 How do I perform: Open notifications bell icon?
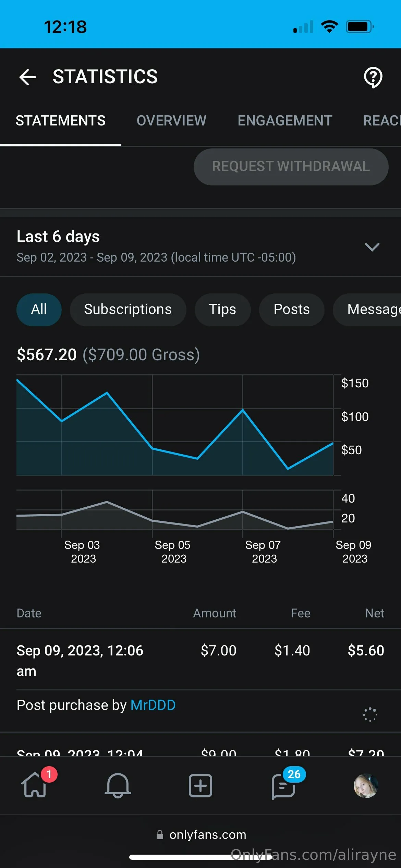[118, 785]
